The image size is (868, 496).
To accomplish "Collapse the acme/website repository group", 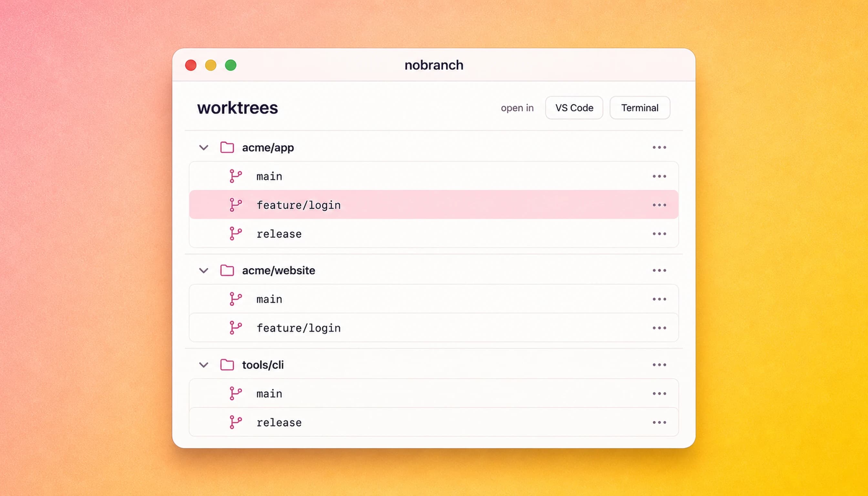I will 204,271.
